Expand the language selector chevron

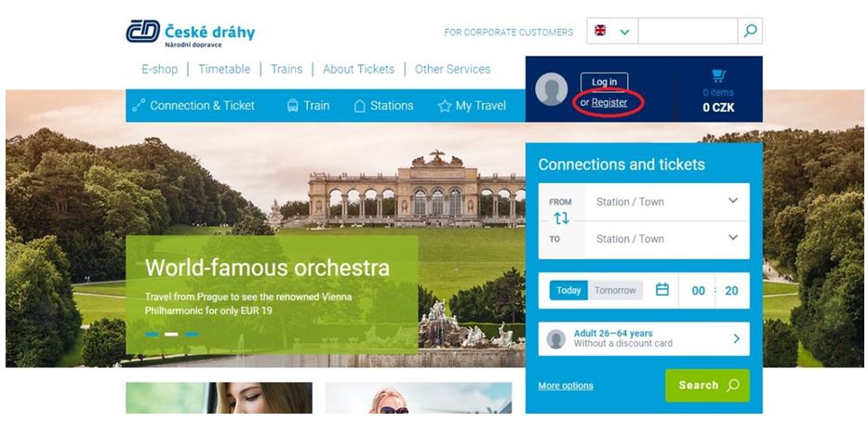pyautogui.click(x=625, y=33)
